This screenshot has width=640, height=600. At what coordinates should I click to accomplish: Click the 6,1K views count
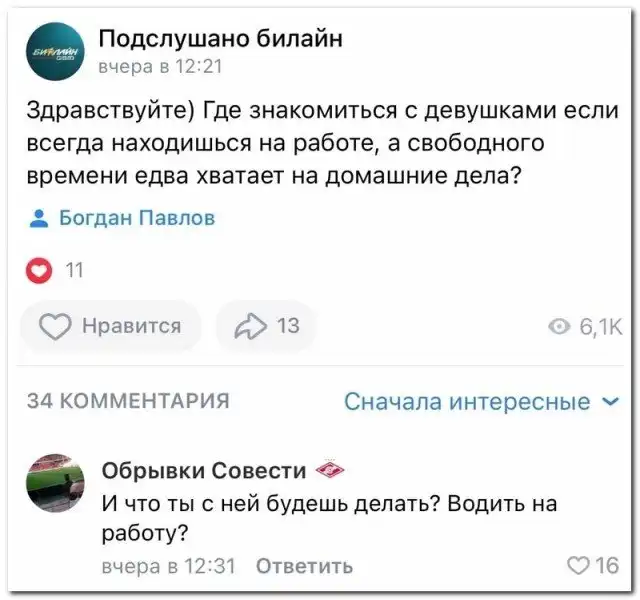(x=601, y=327)
